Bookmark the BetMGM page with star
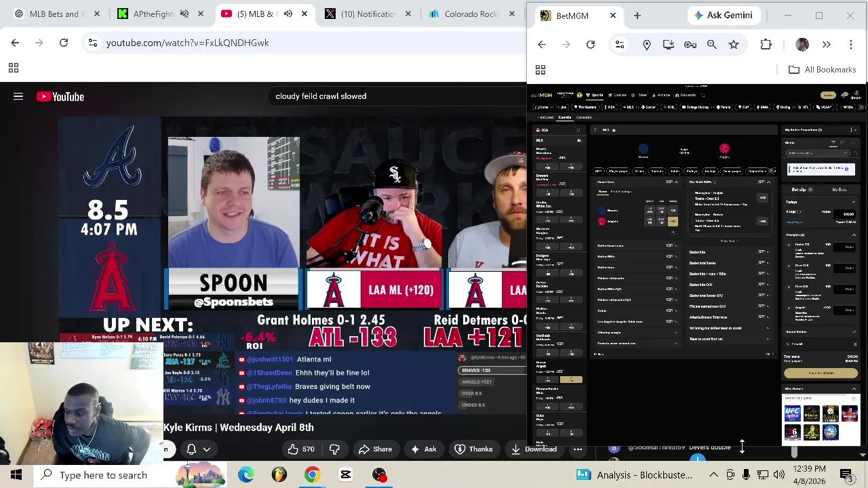The height and width of the screenshot is (488, 868). pyautogui.click(x=734, y=45)
